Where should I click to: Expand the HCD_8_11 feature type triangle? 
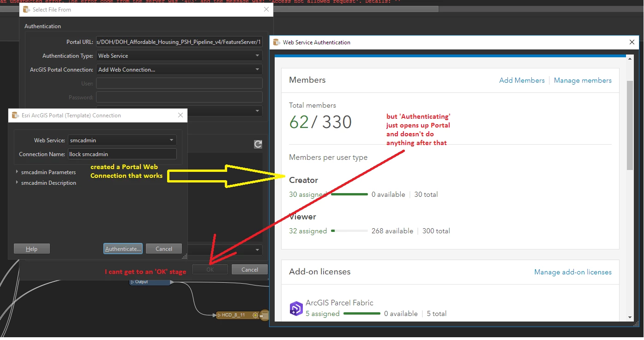coord(219,315)
